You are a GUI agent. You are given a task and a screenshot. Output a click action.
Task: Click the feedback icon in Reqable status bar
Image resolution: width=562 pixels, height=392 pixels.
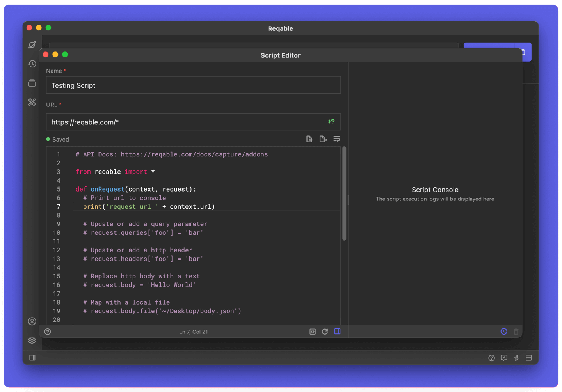[x=504, y=358]
